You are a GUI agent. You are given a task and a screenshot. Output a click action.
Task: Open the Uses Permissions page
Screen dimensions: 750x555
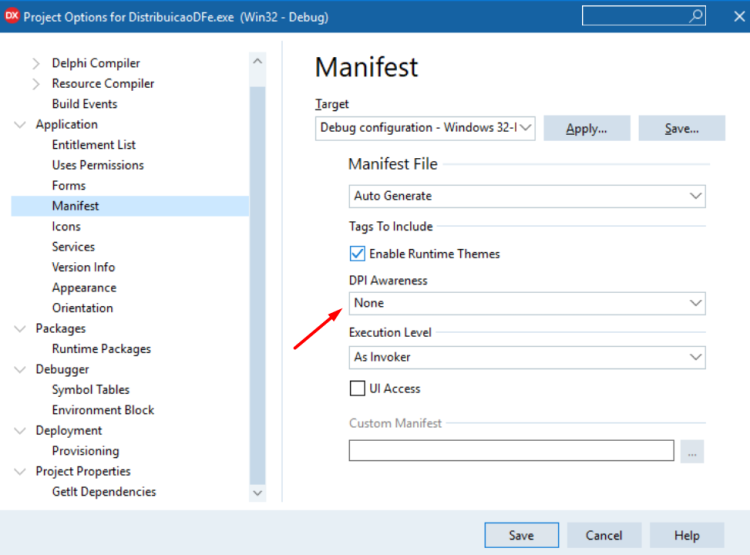coord(98,165)
